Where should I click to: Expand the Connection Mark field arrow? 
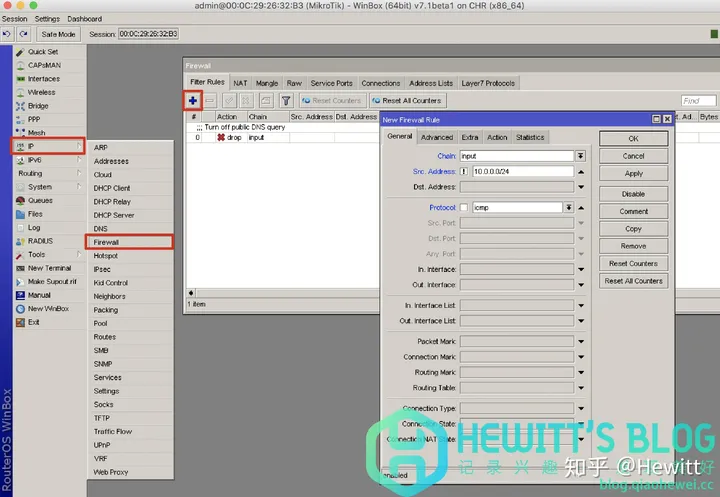point(581,357)
